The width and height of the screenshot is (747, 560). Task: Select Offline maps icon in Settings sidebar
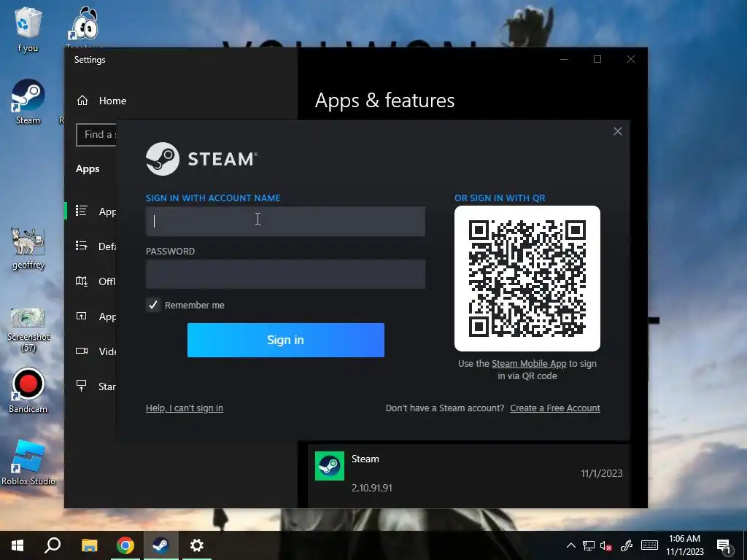82,281
